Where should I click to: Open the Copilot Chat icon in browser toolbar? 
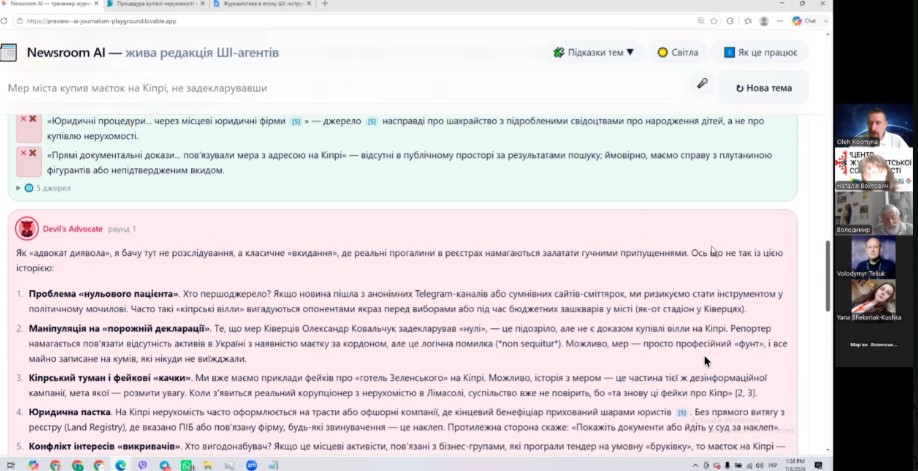(797, 21)
